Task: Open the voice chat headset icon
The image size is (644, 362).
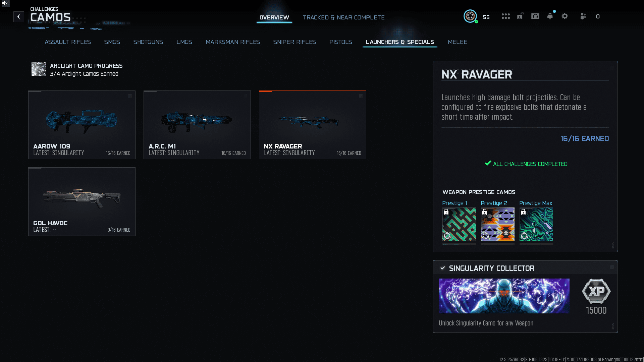Action: [535, 16]
